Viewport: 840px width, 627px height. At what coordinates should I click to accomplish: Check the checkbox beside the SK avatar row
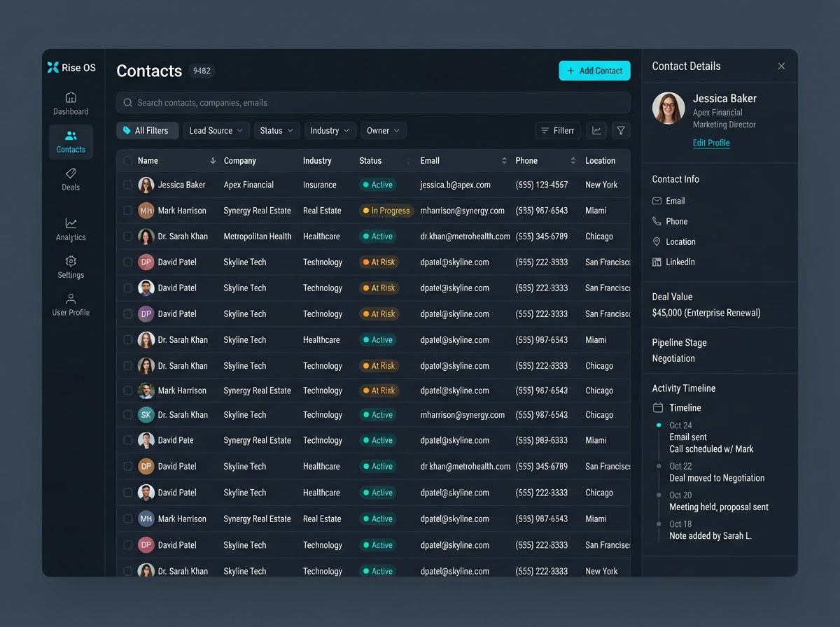click(127, 415)
